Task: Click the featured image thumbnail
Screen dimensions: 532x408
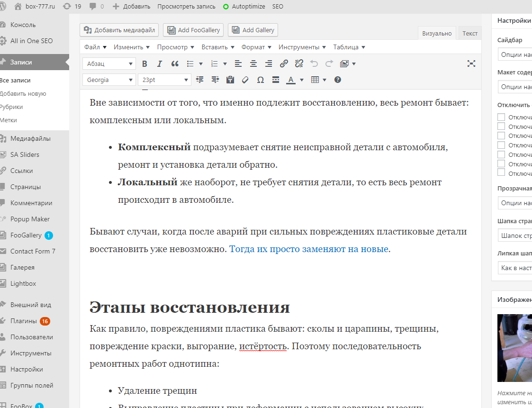Action: pyautogui.click(x=514, y=348)
